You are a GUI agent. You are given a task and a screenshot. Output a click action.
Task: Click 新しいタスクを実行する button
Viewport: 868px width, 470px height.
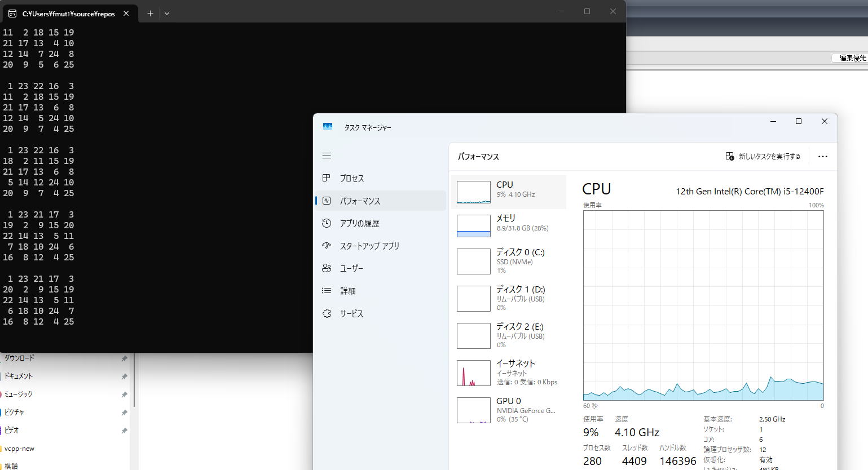[763, 157]
